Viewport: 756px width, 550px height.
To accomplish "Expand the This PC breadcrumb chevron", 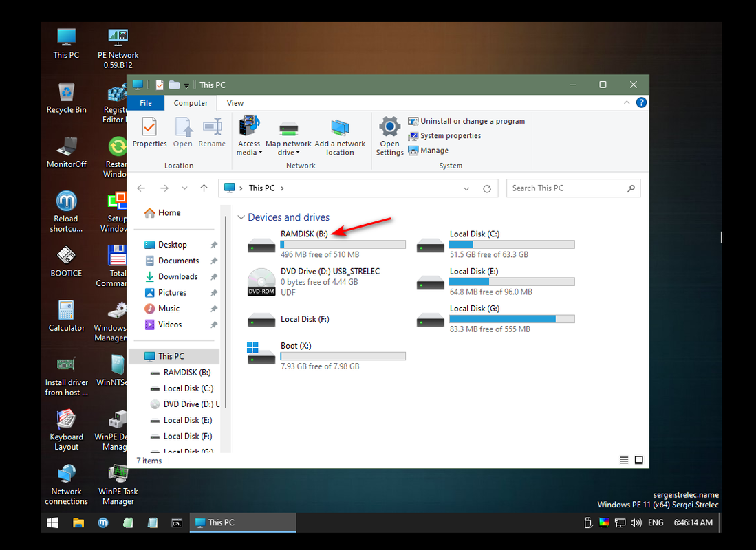I will (x=282, y=188).
